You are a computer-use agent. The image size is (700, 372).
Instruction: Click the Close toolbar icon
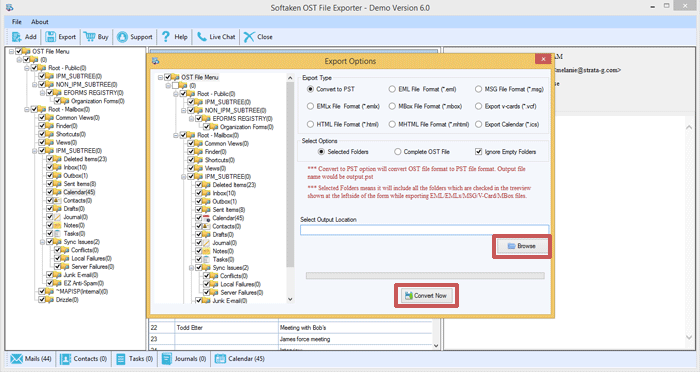(249, 37)
